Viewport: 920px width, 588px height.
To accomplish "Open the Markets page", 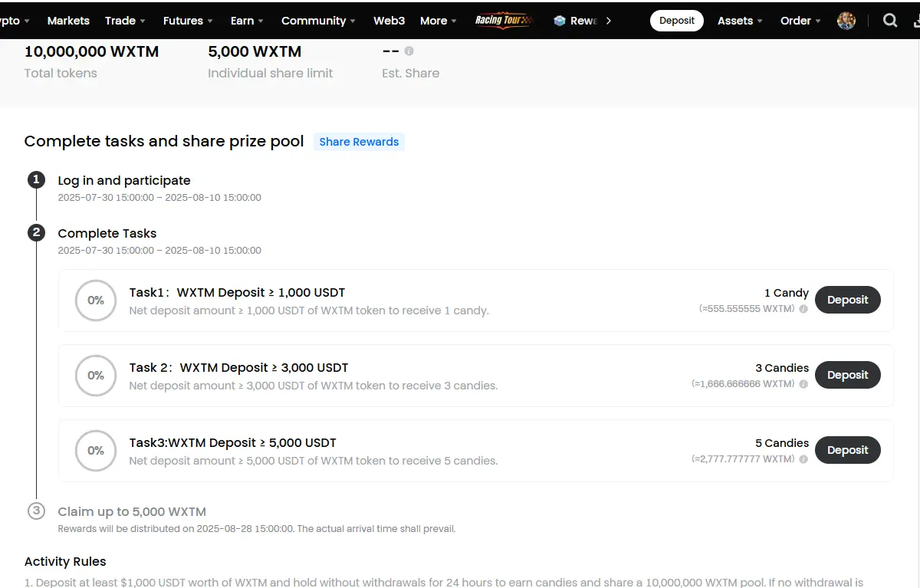I will (x=68, y=21).
